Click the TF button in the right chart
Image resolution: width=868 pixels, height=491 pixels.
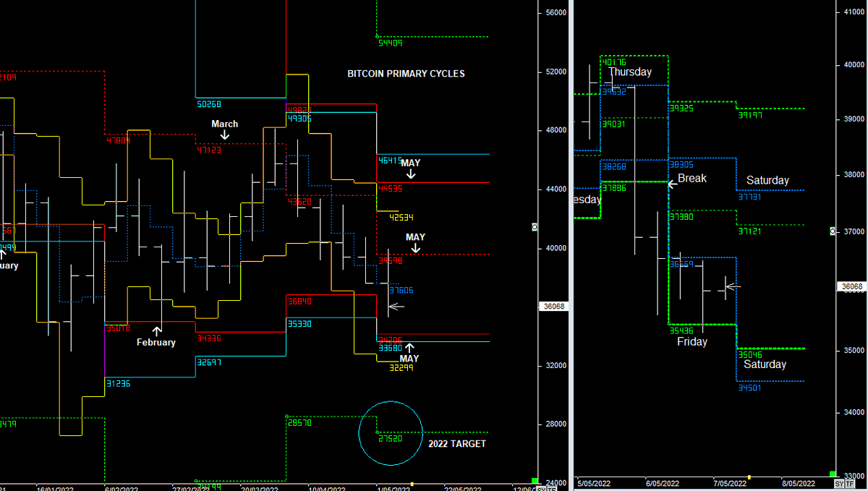click(x=850, y=483)
